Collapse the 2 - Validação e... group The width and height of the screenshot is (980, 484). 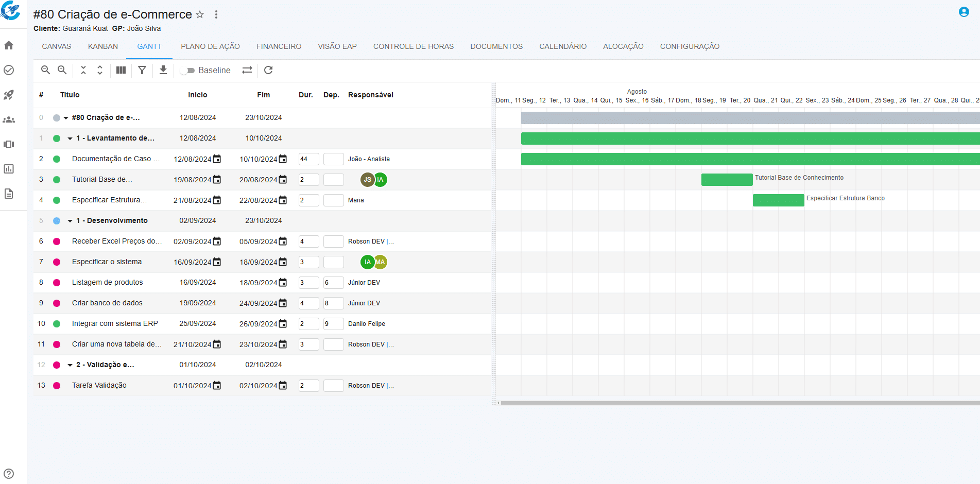click(x=70, y=365)
